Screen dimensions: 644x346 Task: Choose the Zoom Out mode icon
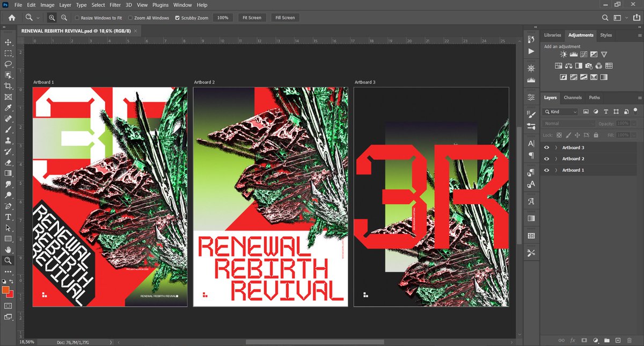pos(64,18)
